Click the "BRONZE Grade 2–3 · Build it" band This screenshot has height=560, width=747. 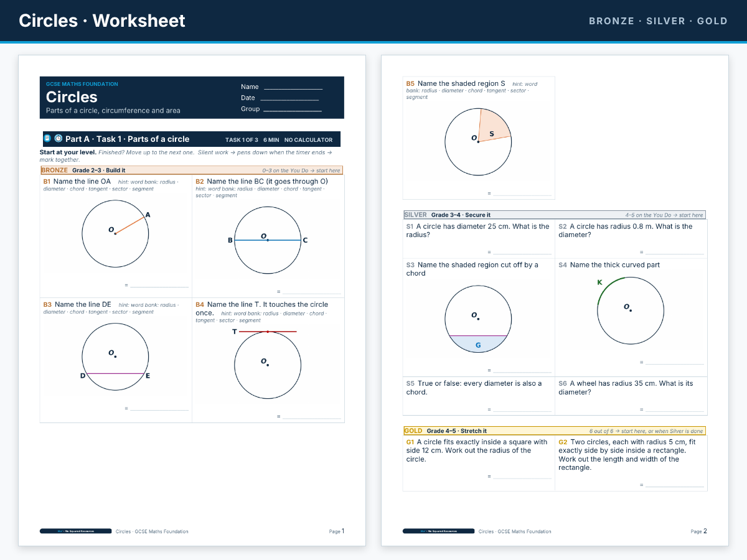[191, 170]
